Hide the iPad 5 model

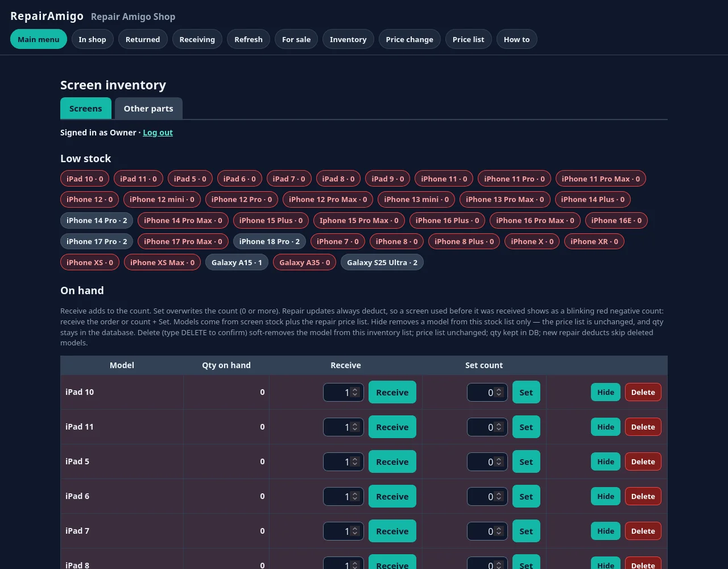click(606, 461)
